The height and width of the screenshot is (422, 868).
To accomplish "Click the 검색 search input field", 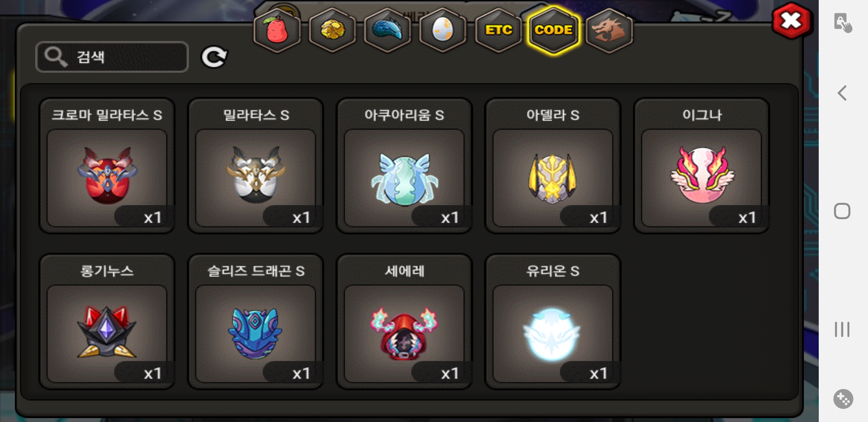I will click(x=112, y=57).
